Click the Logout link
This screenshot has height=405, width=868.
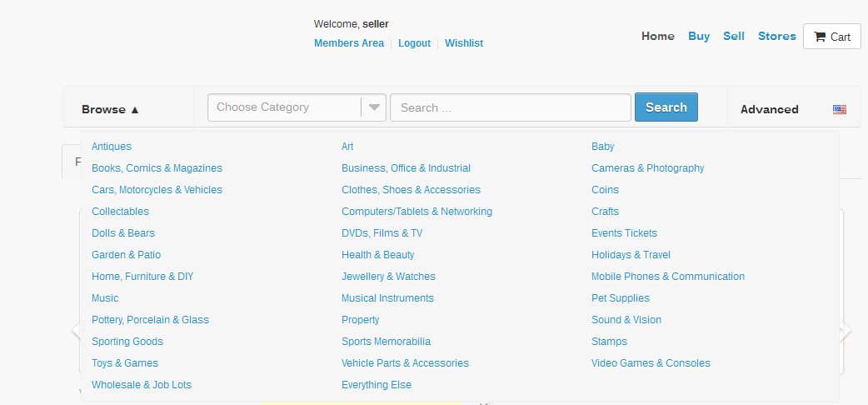(414, 43)
